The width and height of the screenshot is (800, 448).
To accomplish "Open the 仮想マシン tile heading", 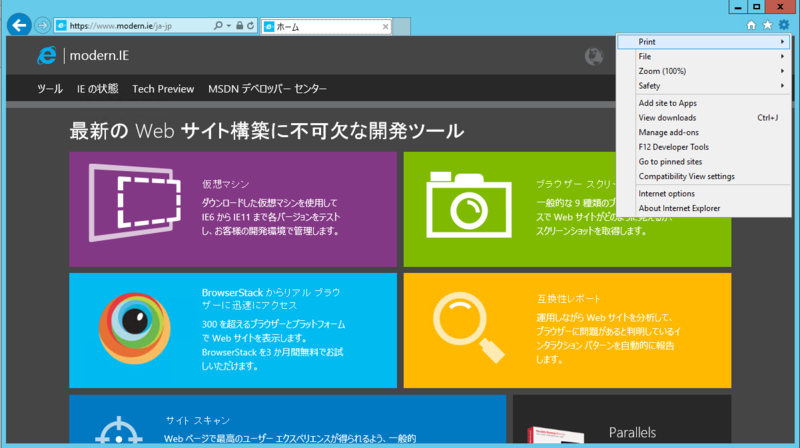I will [226, 184].
